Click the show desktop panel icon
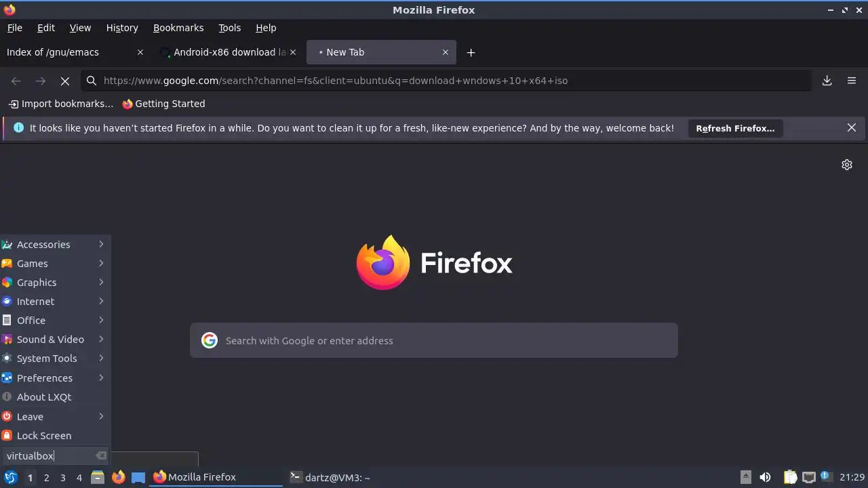 point(138,477)
